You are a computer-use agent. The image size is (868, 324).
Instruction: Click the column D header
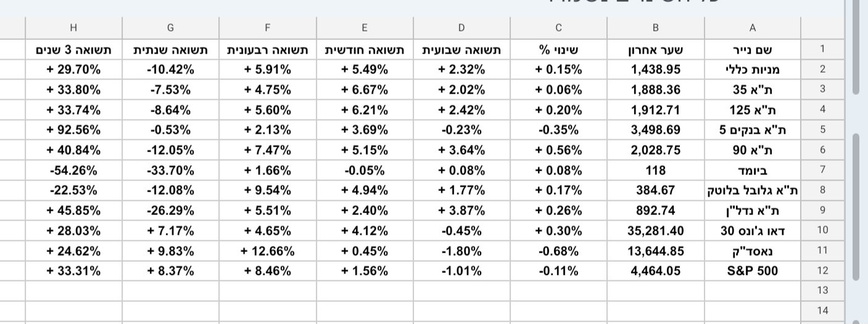pos(461,27)
